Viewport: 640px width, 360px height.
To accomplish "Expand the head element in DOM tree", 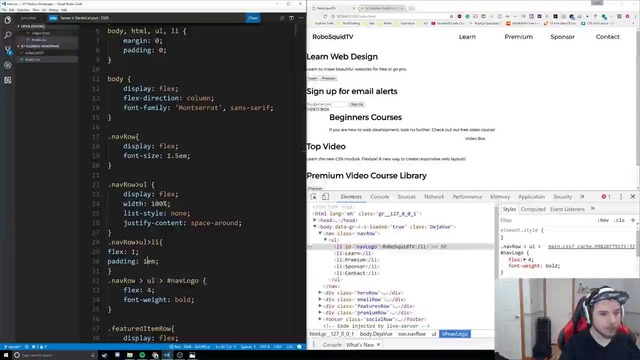I will tap(315, 220).
